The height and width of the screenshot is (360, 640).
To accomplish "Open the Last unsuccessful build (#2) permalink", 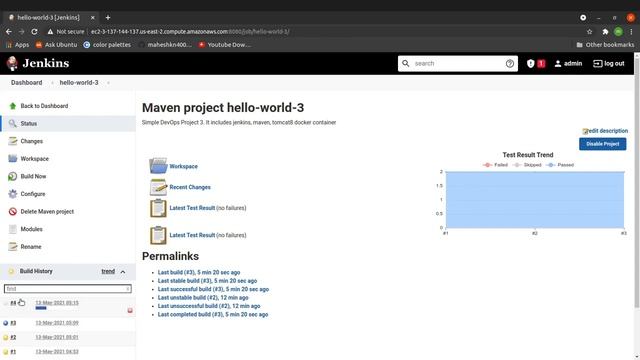I will tap(209, 306).
